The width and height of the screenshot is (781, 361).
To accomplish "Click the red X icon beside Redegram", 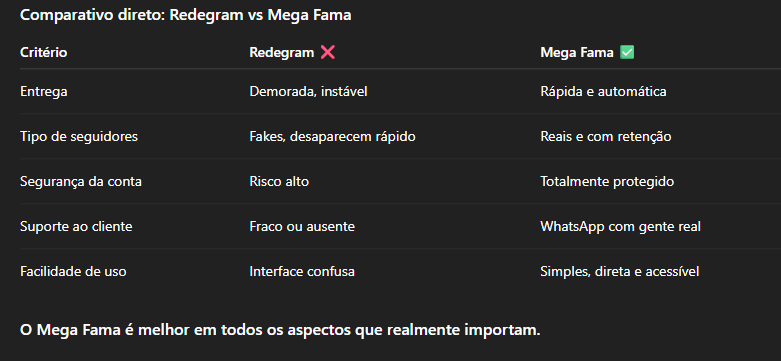I will point(328,52).
